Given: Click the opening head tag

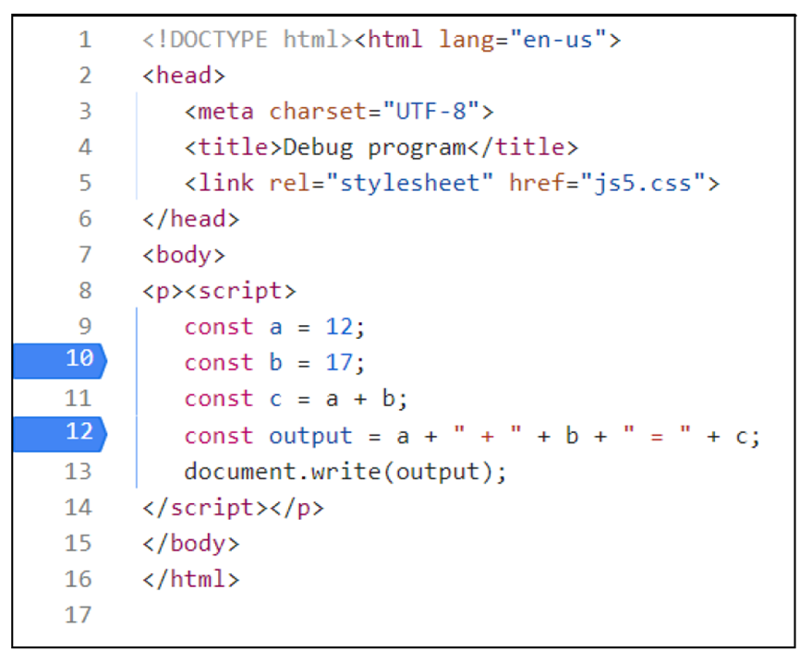Looking at the screenshot, I should coord(184,76).
